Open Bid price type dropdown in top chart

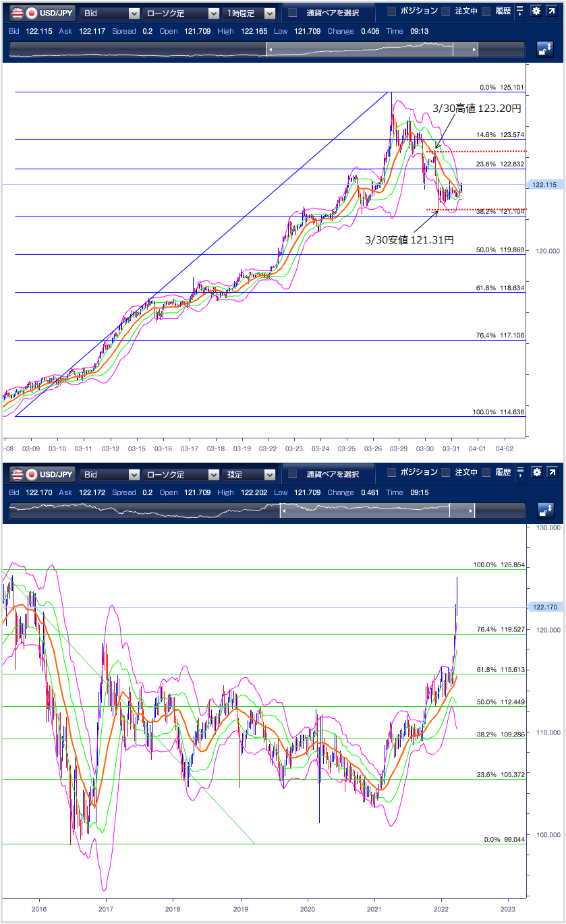(x=109, y=13)
